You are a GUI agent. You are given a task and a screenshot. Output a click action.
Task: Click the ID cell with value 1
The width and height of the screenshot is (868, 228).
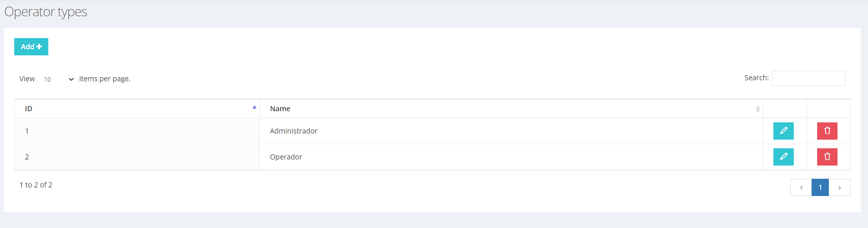(x=137, y=131)
